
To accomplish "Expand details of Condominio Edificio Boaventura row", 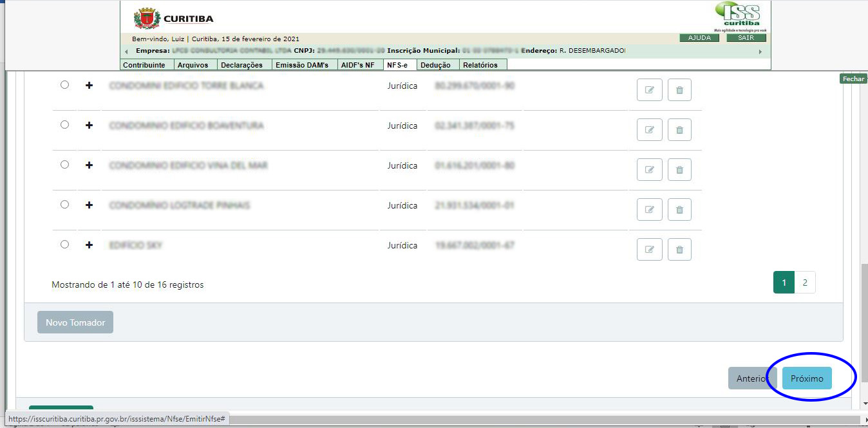I will tap(89, 126).
